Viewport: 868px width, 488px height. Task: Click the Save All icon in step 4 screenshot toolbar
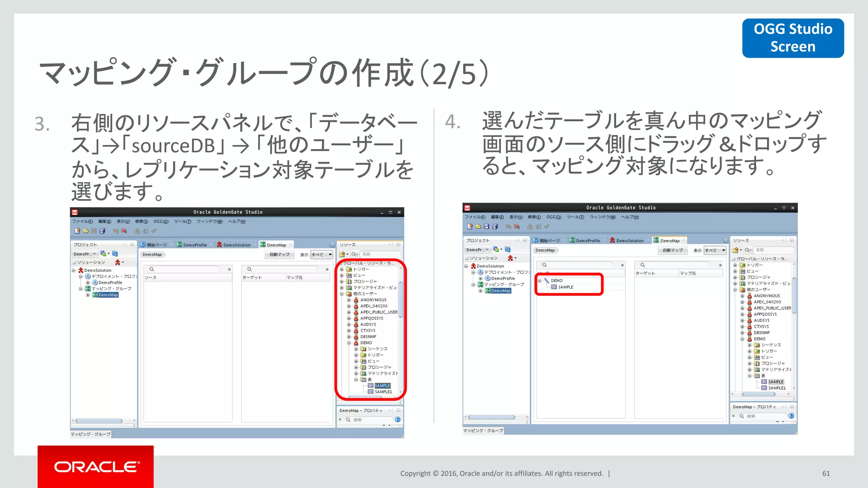495,227
